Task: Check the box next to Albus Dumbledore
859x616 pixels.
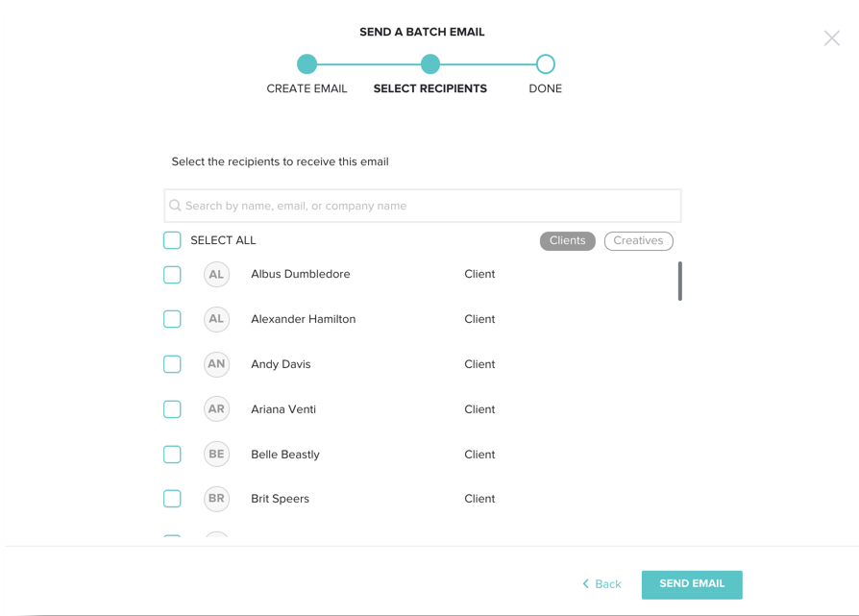Action: [172, 274]
